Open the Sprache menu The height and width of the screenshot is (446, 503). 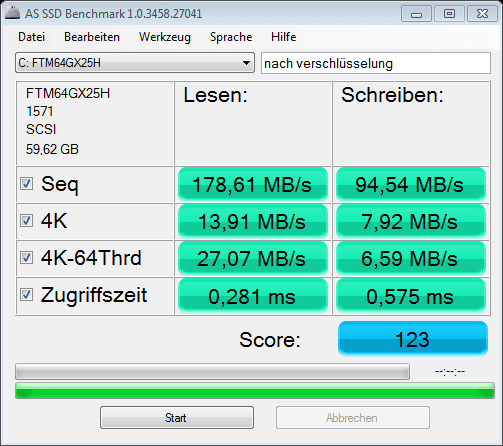231,37
